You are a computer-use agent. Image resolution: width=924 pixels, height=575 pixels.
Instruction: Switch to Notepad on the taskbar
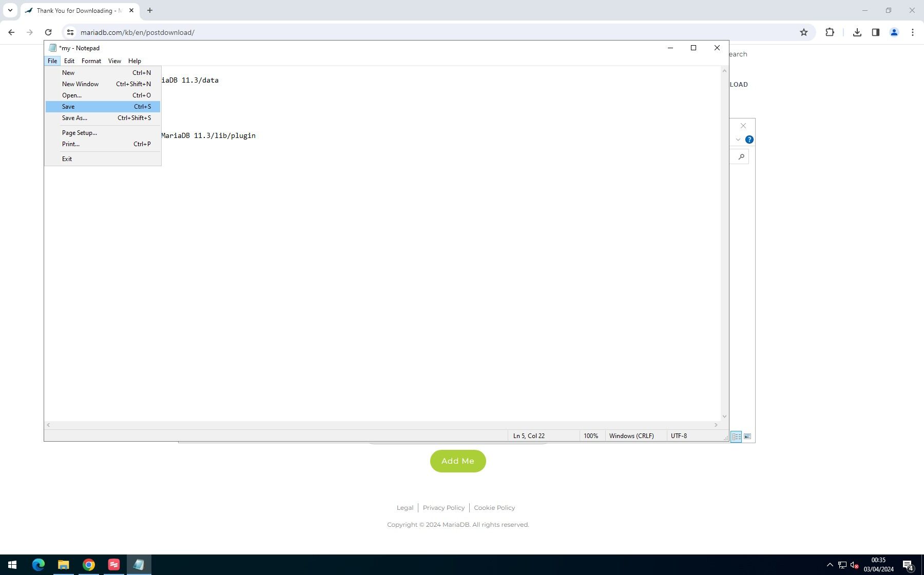point(139,565)
